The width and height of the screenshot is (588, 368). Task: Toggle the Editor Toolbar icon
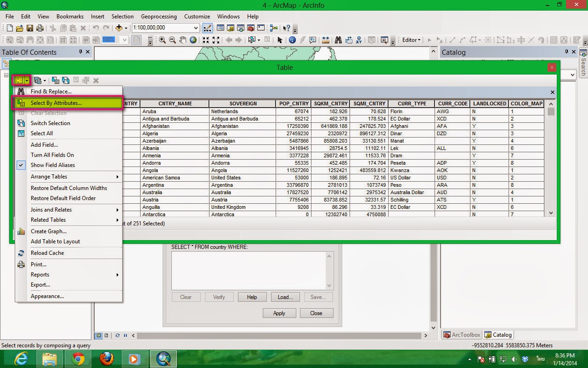click(208, 28)
